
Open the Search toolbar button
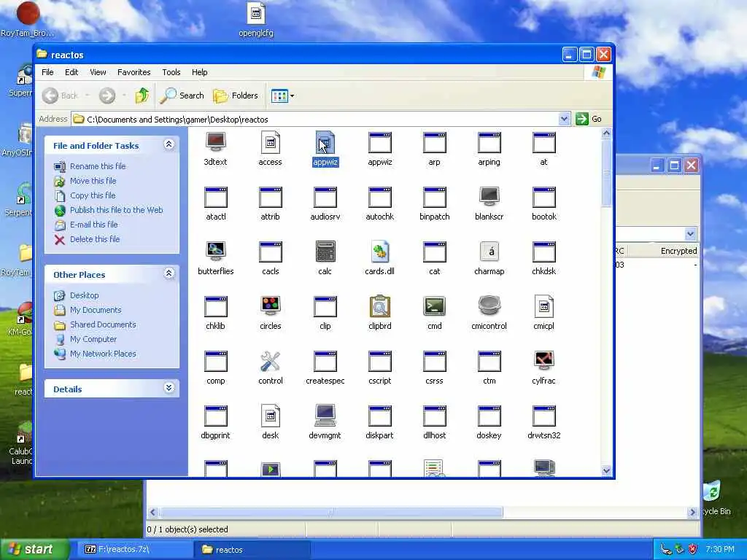pos(182,96)
